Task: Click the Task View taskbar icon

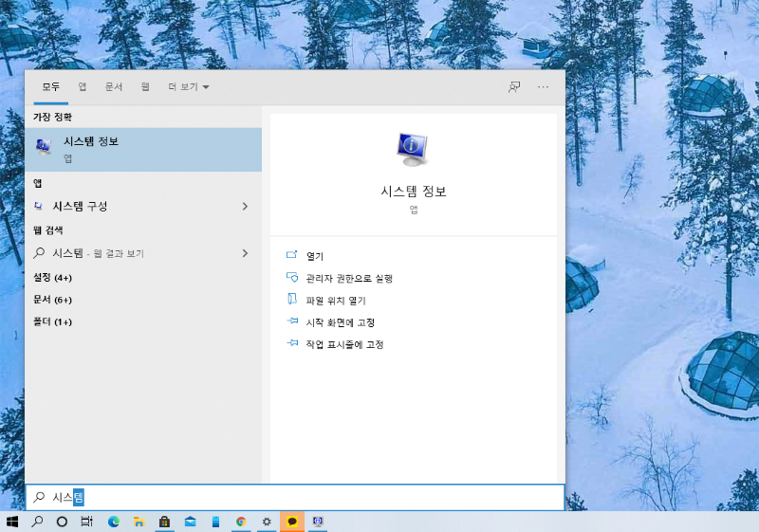Action: 86,522
